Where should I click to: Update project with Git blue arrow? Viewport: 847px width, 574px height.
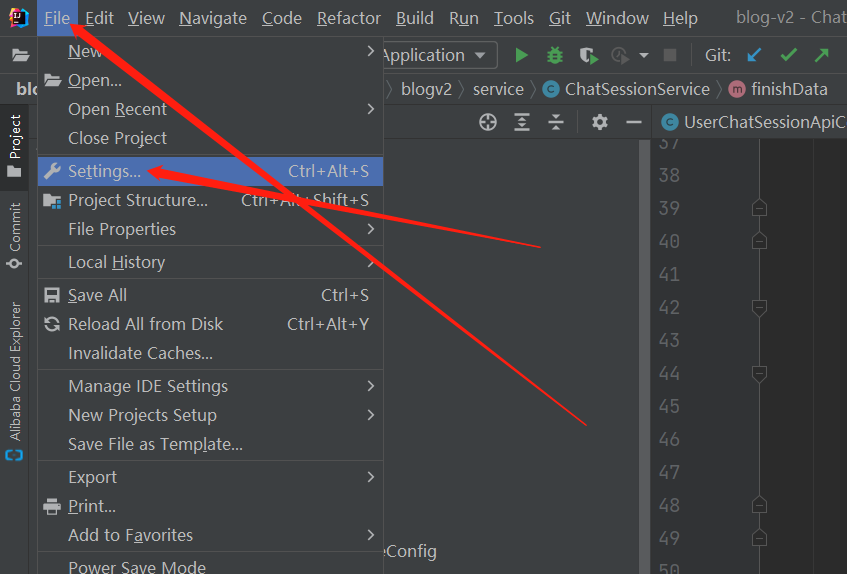[x=754, y=55]
